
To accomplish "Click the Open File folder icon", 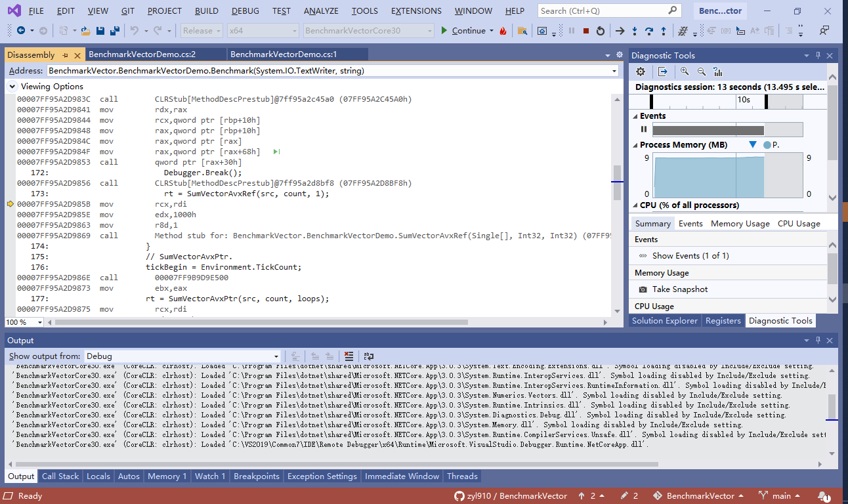I will 85,31.
